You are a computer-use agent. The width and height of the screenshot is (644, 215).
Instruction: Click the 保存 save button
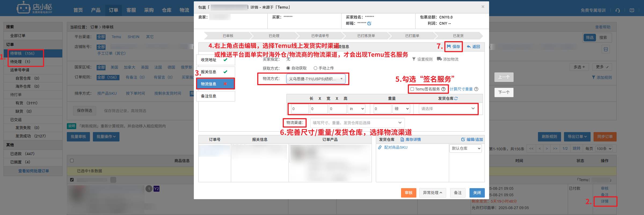[453, 47]
